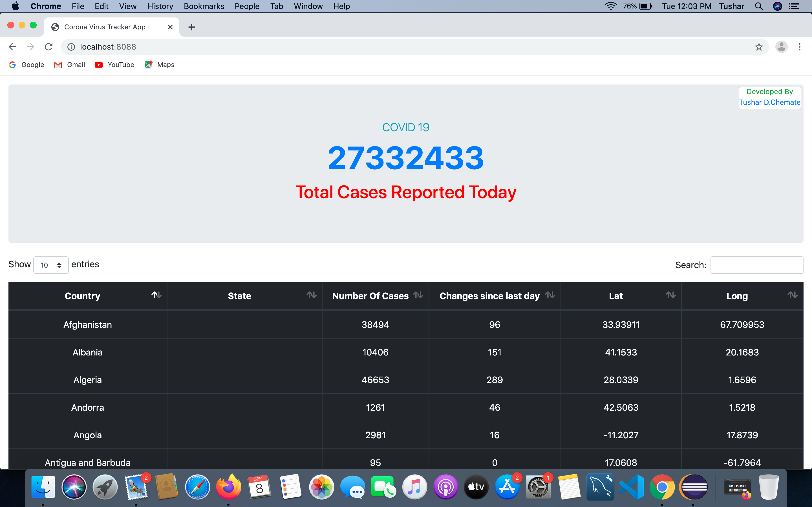Open a new browser tab
The height and width of the screenshot is (507, 812).
pos(192,27)
